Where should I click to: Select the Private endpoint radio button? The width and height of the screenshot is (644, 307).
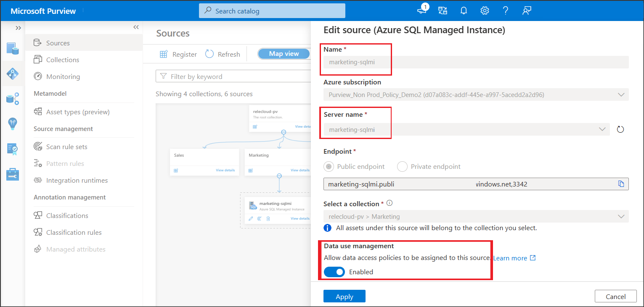click(402, 166)
